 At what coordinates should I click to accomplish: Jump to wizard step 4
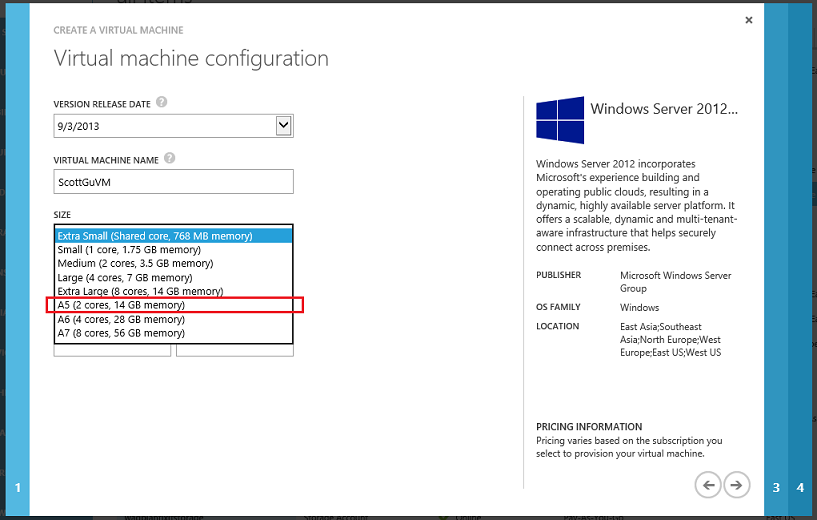pyautogui.click(x=800, y=488)
